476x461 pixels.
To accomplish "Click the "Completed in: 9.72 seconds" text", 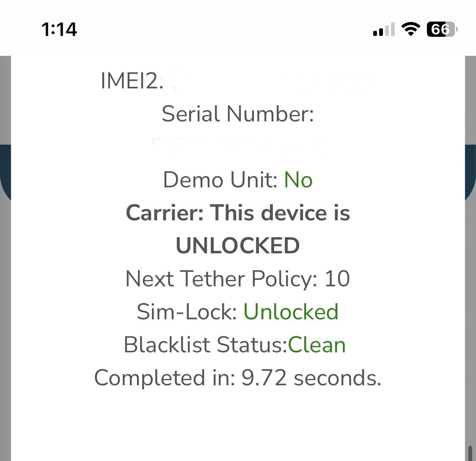I will [x=238, y=378].
